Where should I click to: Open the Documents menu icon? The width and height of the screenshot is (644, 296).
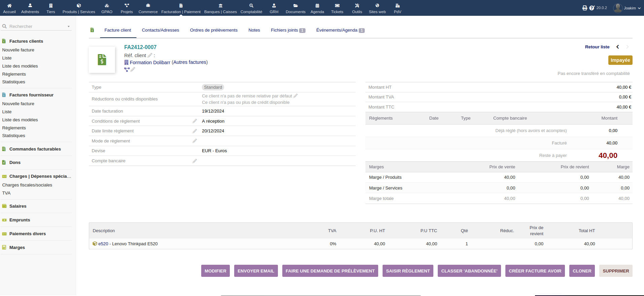[x=295, y=5]
